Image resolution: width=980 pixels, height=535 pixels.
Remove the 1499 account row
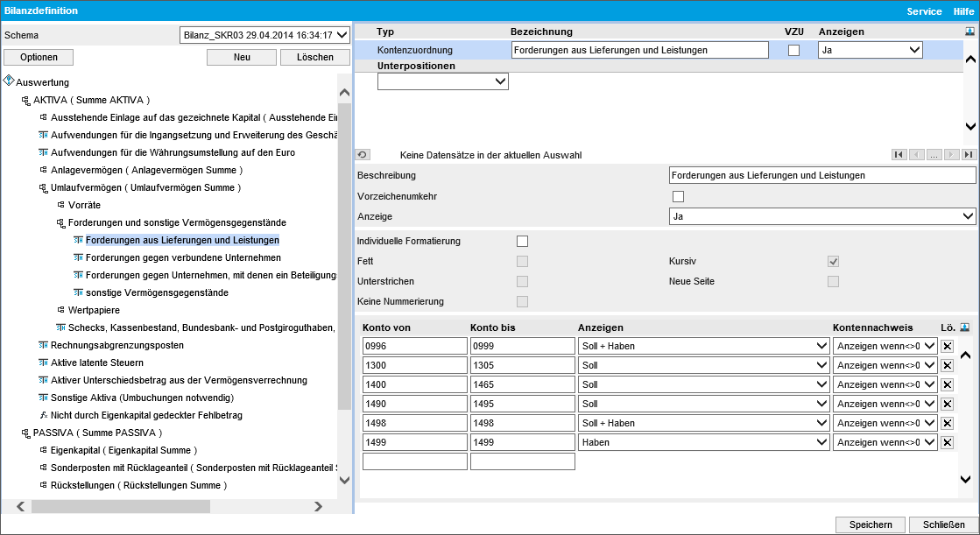(x=948, y=442)
